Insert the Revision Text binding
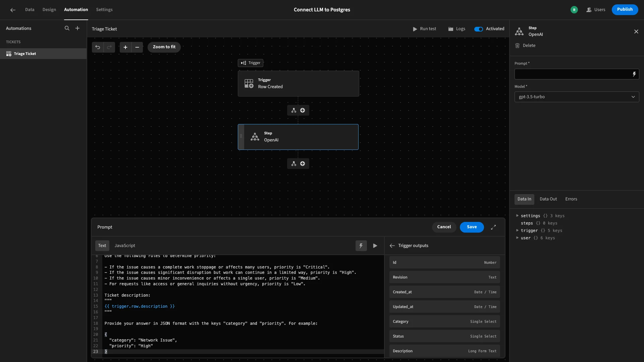The height and width of the screenshot is (362, 644). click(x=444, y=277)
